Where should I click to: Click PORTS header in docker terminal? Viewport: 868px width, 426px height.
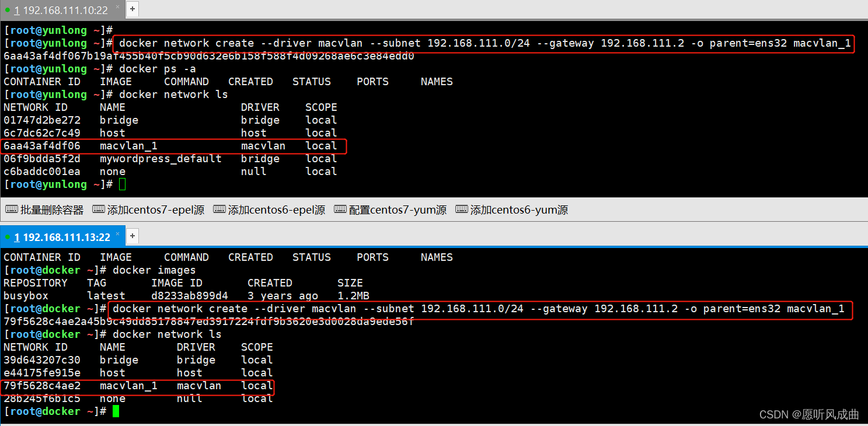click(x=372, y=257)
